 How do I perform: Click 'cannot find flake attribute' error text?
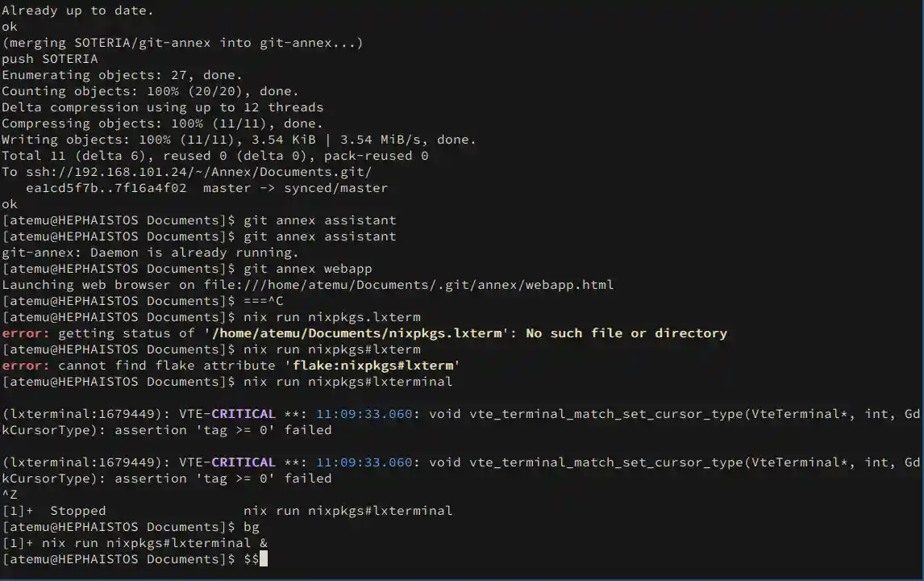click(x=167, y=366)
